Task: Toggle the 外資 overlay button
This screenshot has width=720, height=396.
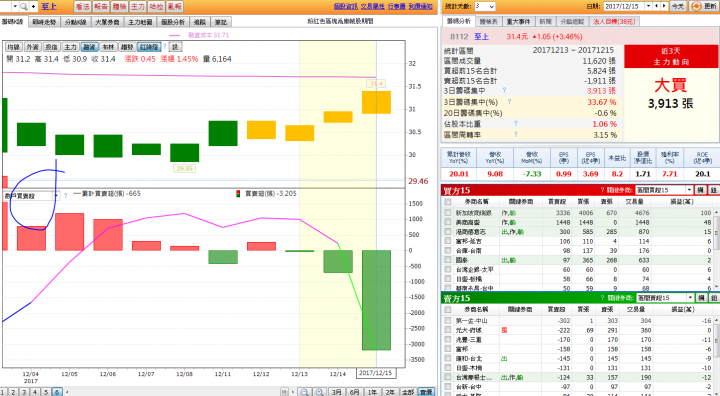Action: pos(32,47)
